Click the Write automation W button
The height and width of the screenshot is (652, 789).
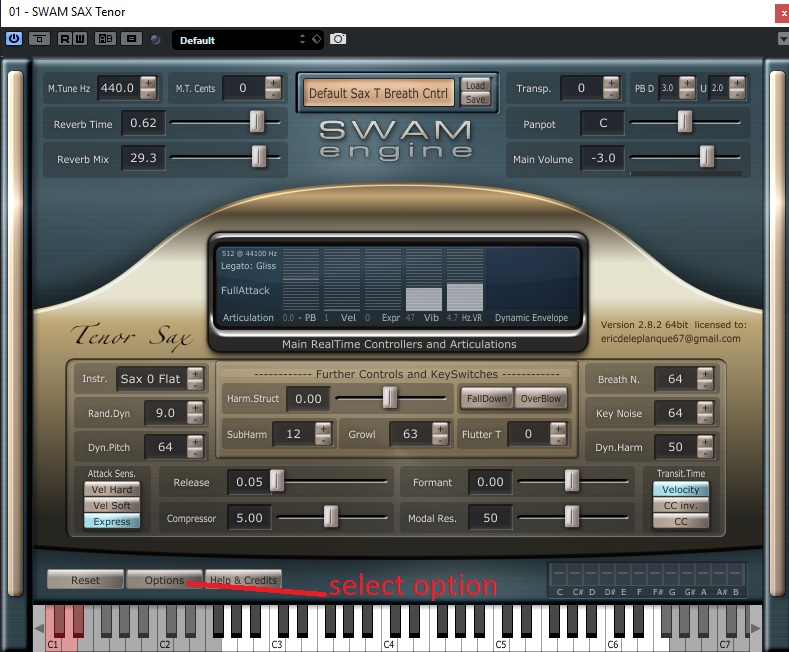pyautogui.click(x=80, y=39)
